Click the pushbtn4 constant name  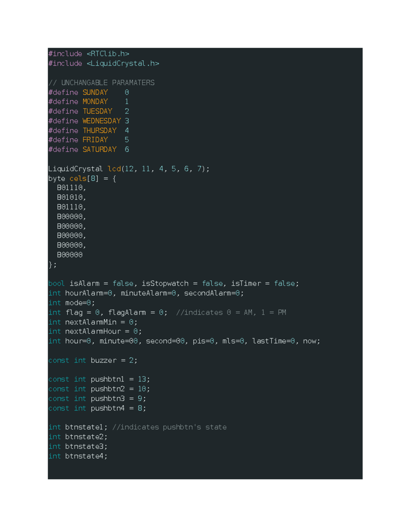click(x=107, y=408)
